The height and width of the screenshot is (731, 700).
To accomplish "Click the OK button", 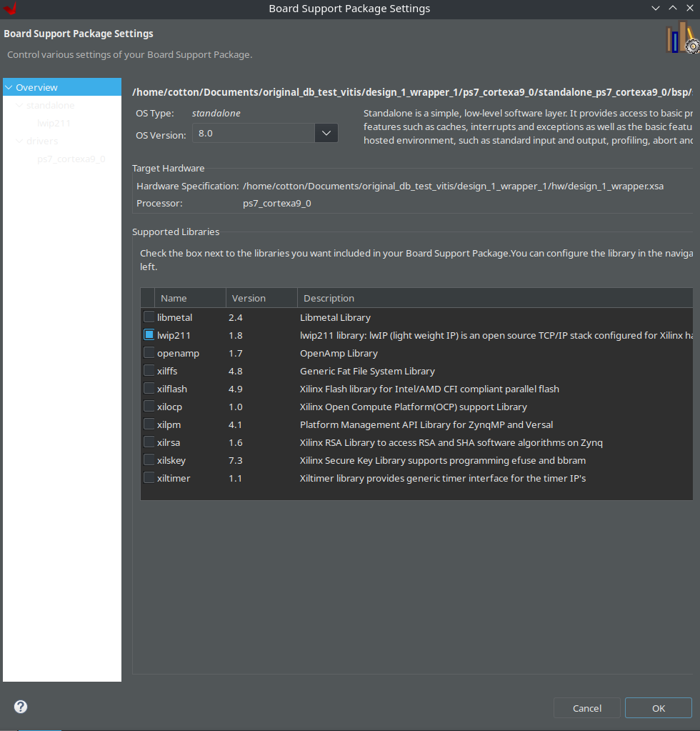I will tap(658, 708).
